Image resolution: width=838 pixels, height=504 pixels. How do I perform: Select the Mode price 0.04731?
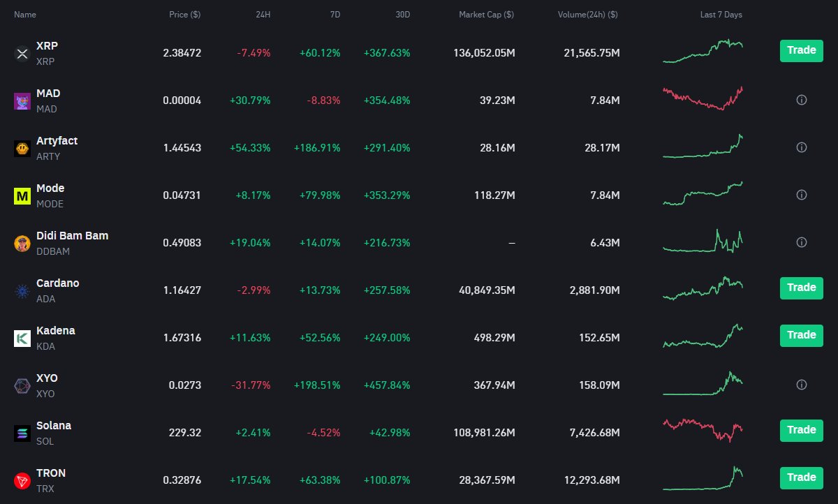tap(182, 195)
